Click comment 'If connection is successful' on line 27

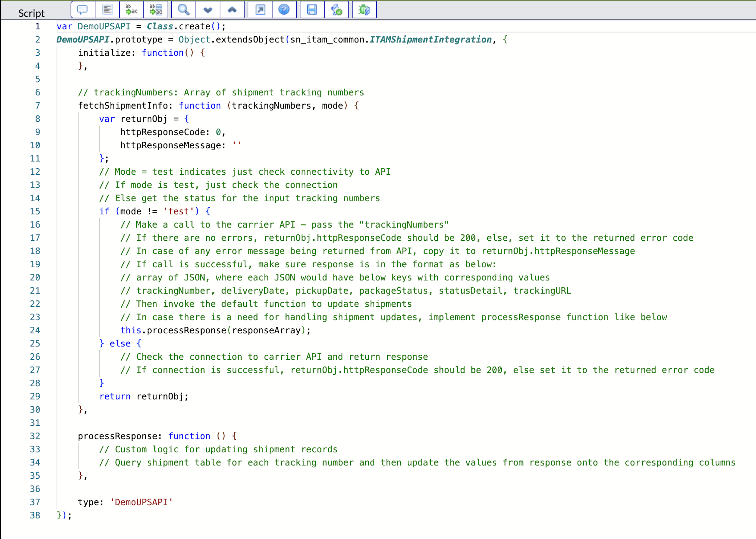(x=417, y=370)
